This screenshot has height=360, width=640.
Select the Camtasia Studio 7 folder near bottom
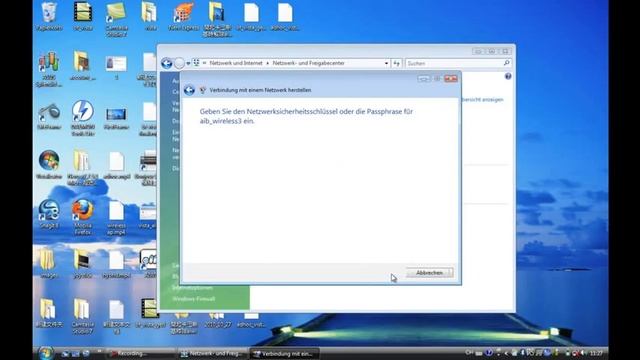point(82,316)
